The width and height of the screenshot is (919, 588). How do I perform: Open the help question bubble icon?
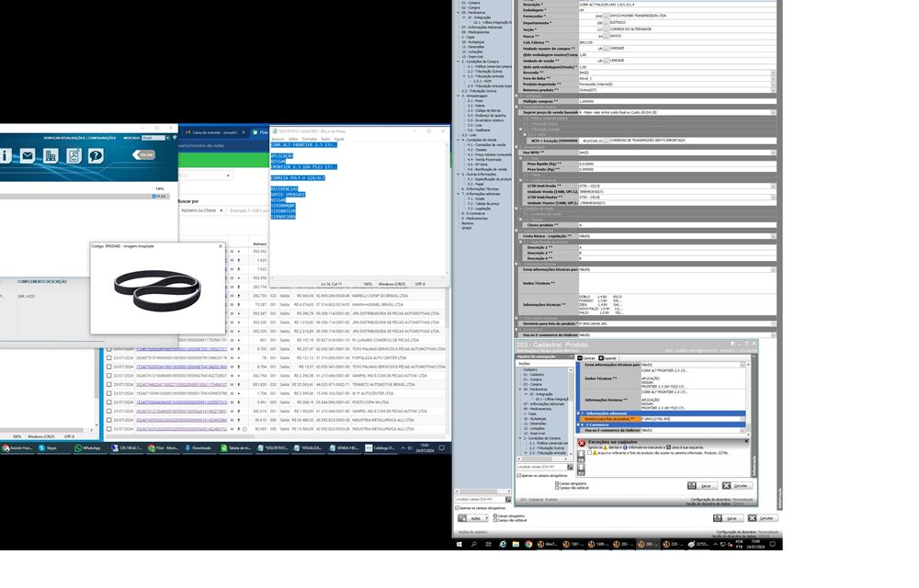96,155
